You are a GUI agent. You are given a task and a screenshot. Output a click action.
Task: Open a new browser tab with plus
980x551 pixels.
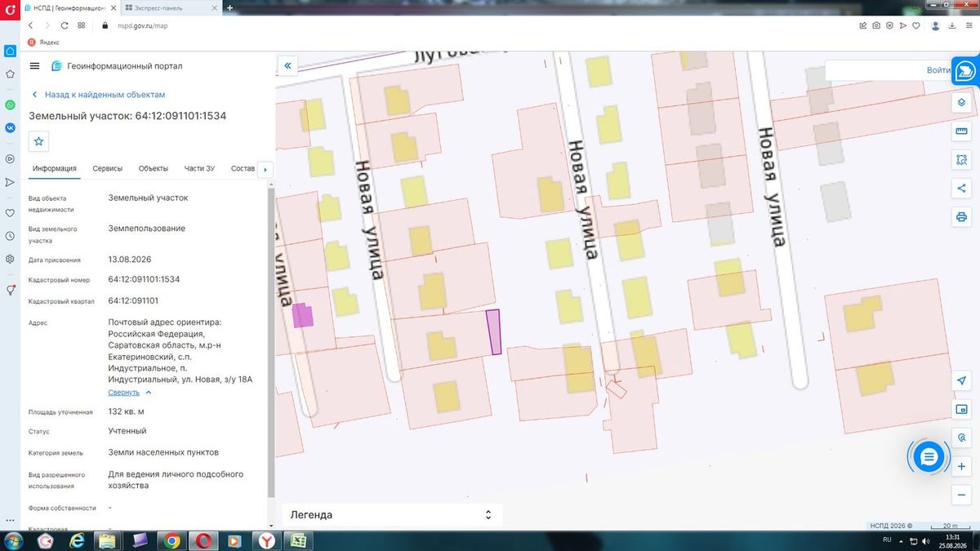coord(229,7)
